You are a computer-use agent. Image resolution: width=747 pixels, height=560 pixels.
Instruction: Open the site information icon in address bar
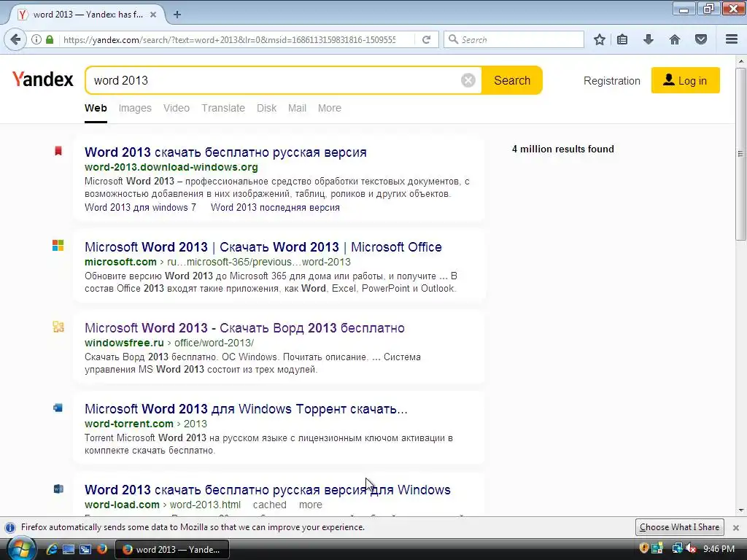[x=36, y=39]
